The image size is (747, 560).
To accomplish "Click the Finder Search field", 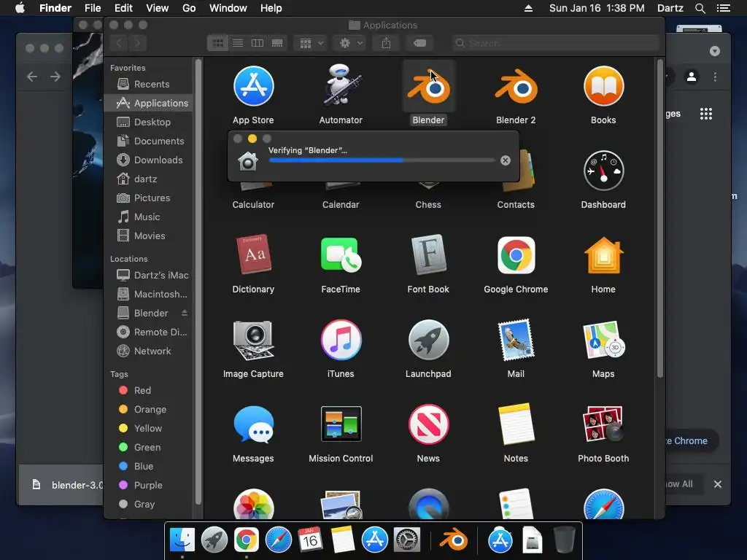I will 555,43.
